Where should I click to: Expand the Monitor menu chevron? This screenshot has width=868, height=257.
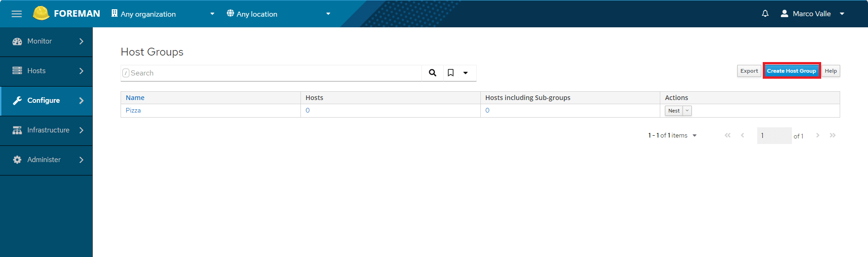click(82, 41)
